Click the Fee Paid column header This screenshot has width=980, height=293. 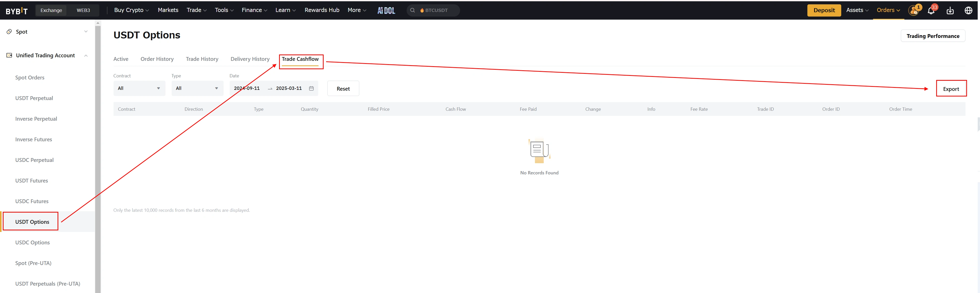[528, 109]
